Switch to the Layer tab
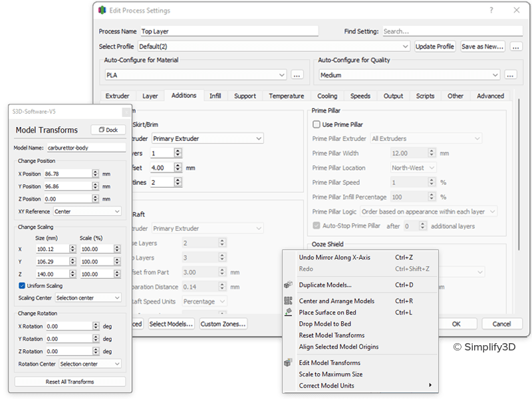 tap(150, 96)
